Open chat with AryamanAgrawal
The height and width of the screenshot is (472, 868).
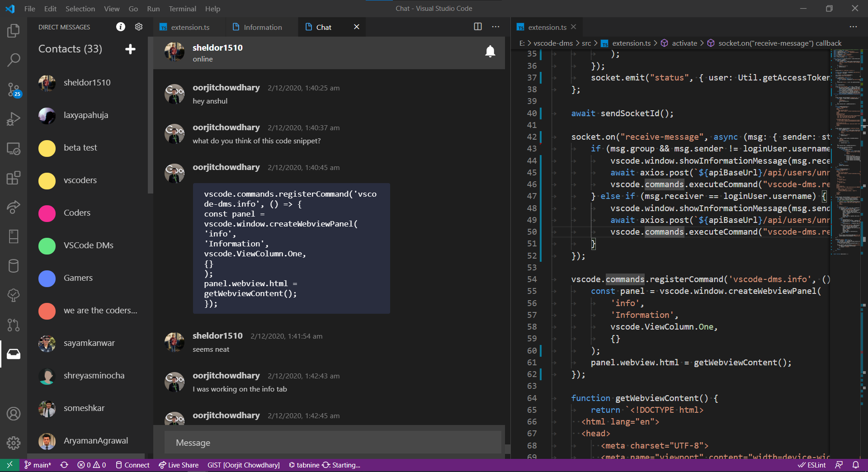(x=95, y=441)
